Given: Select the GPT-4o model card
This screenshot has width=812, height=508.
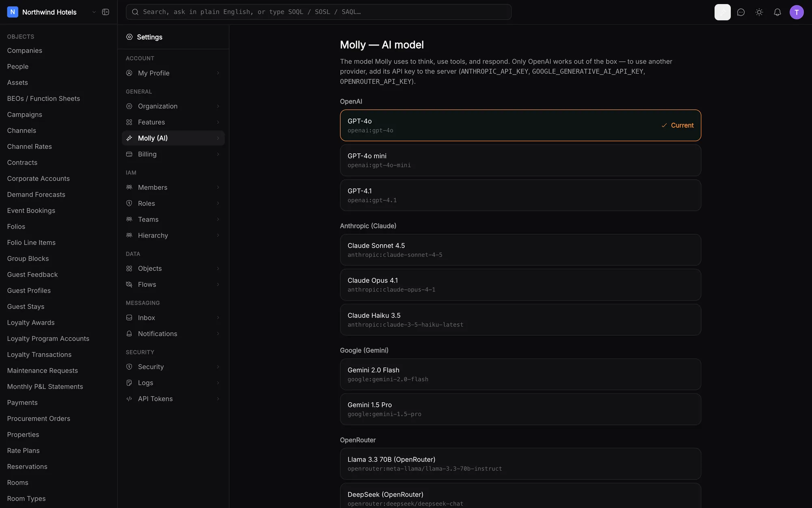Looking at the screenshot, I should click(x=520, y=125).
